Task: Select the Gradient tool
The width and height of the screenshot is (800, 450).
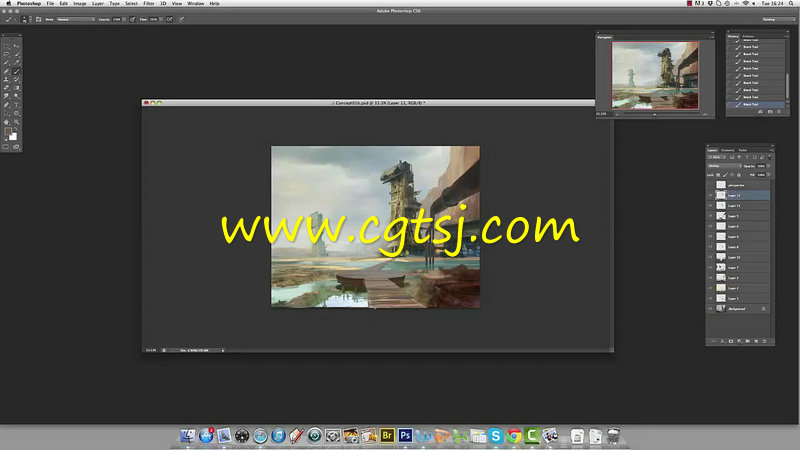Action: click(16, 87)
